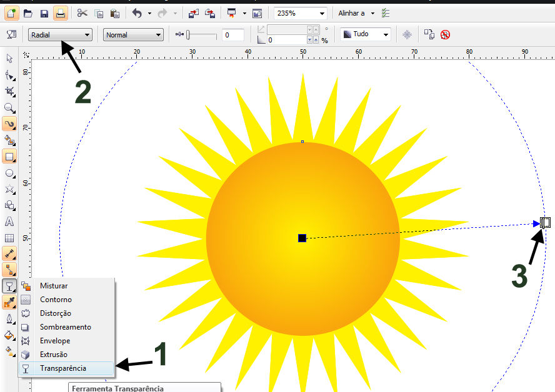The width and height of the screenshot is (555, 392).
Task: Select the Shape tool
Action: tap(9, 75)
